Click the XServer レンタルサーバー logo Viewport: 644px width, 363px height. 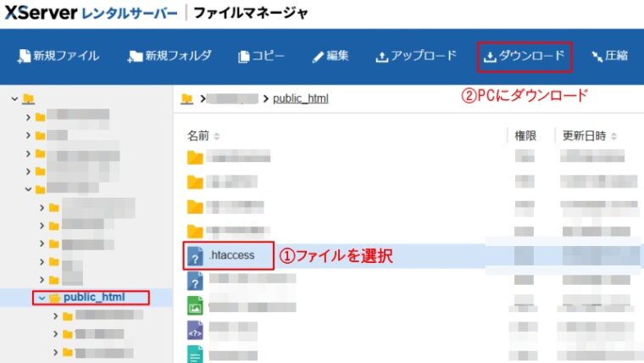[91, 13]
